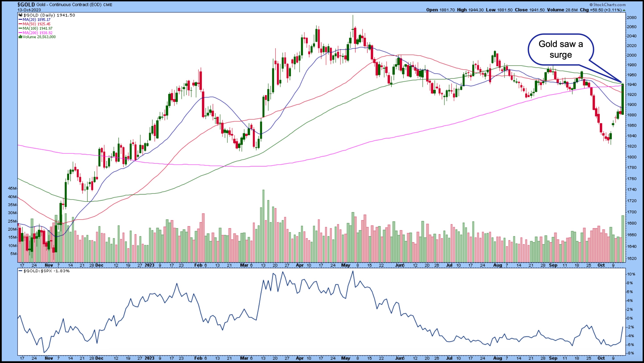Click the magenta MA(200) legend entry
The width and height of the screenshot is (644, 363).
click(37, 33)
